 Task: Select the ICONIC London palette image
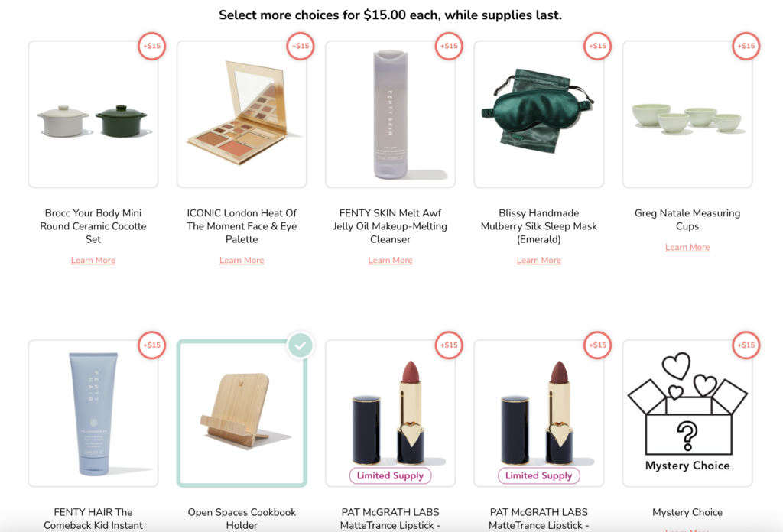click(x=242, y=115)
